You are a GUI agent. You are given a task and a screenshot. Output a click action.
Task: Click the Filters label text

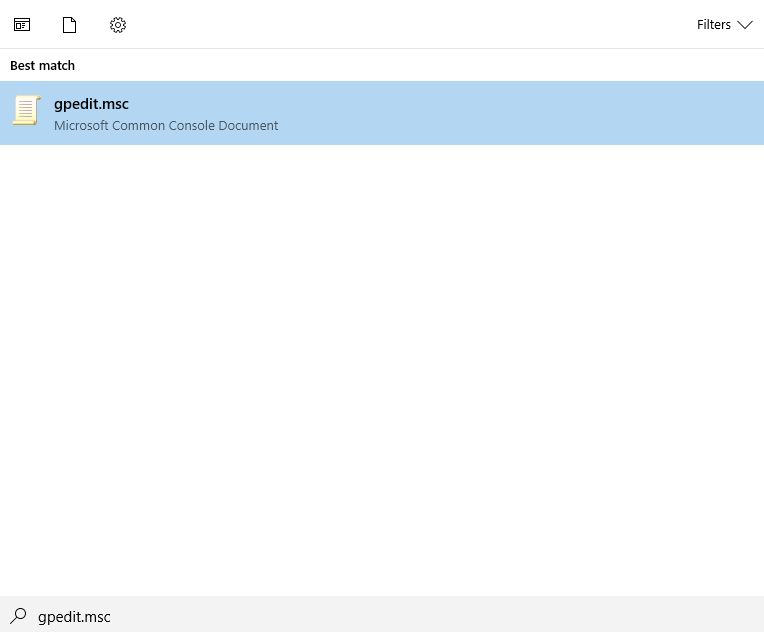[714, 25]
